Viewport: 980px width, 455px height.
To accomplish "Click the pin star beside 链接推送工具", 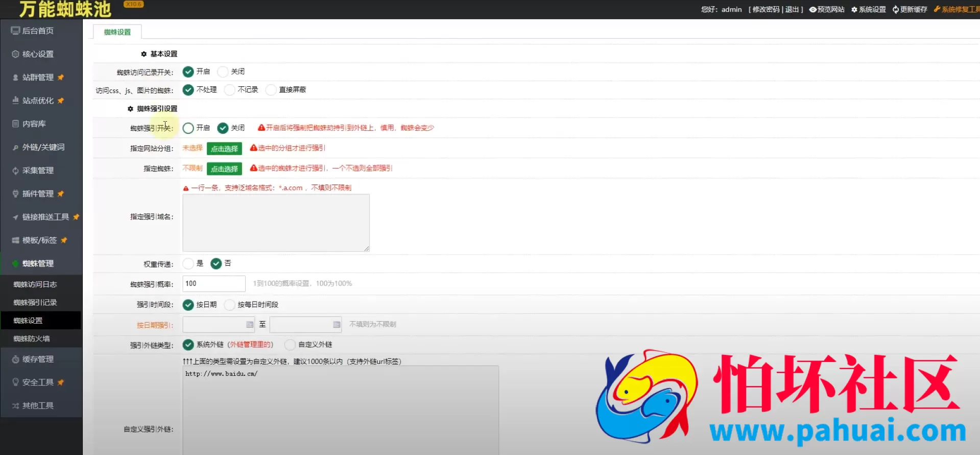I will pos(76,217).
